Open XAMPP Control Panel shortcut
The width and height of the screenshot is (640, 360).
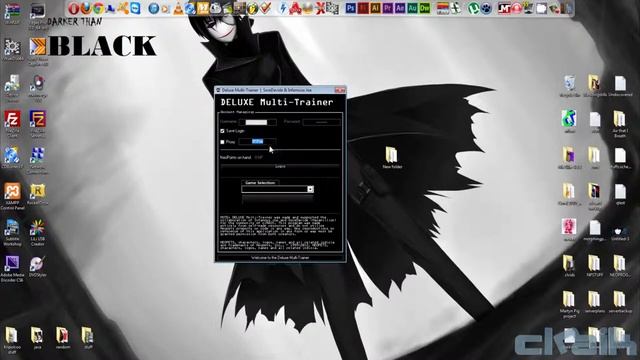point(12,196)
